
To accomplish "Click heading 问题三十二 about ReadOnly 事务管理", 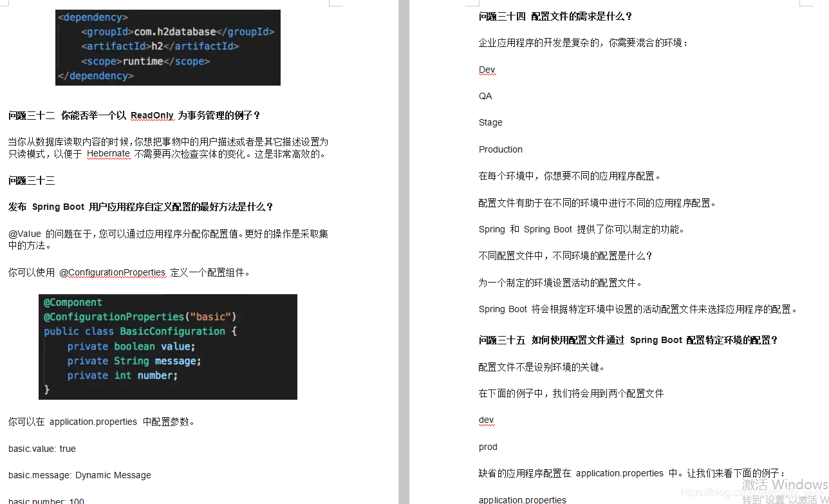I will (x=135, y=116).
